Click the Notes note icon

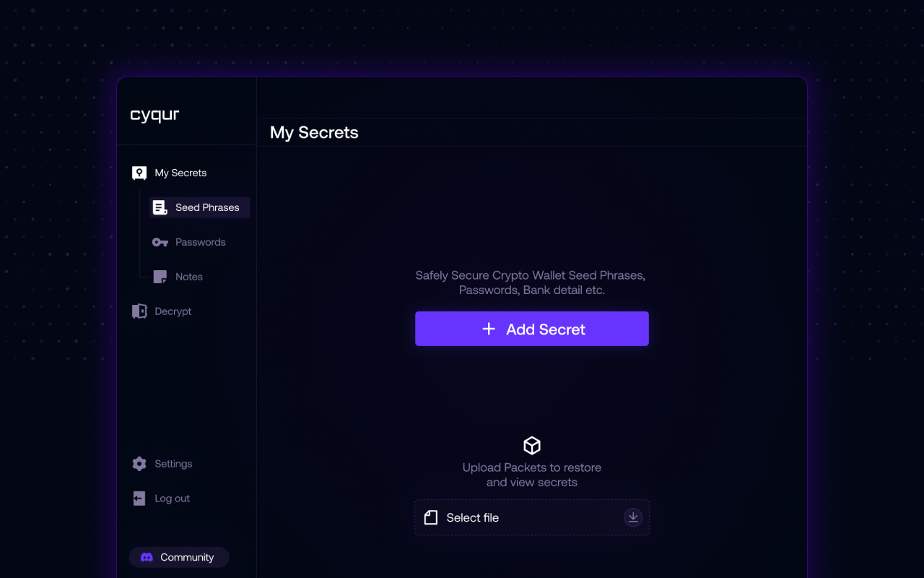(x=160, y=276)
